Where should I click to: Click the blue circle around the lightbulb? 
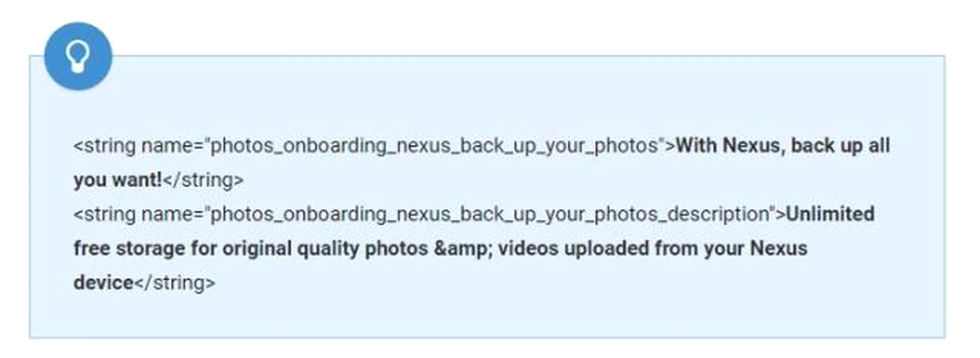(x=78, y=56)
